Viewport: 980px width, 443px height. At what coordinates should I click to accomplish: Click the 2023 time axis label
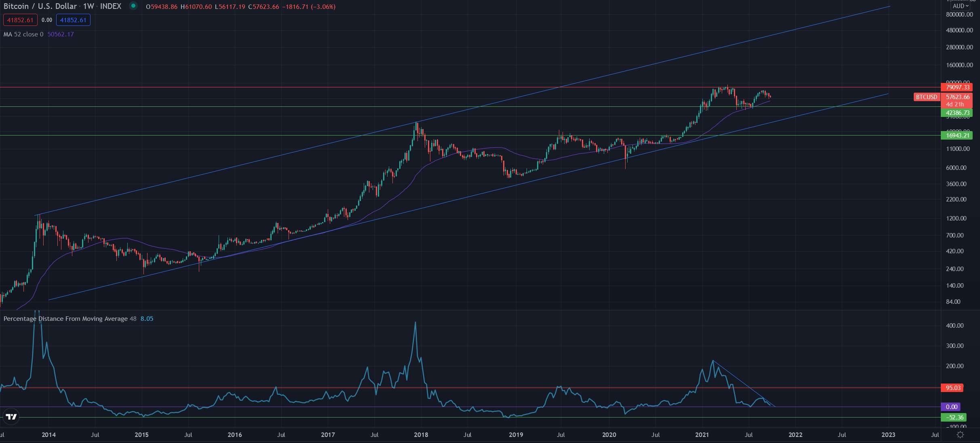click(888, 435)
